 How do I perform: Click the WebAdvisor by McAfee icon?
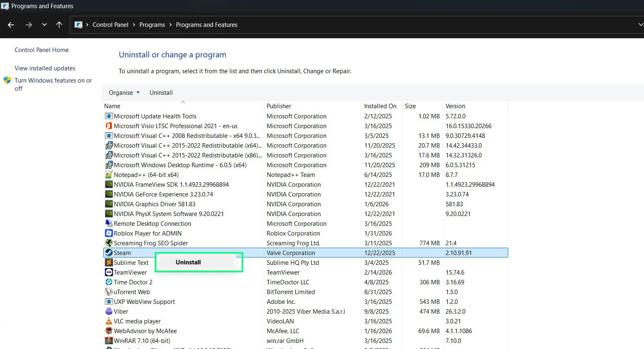coord(109,331)
